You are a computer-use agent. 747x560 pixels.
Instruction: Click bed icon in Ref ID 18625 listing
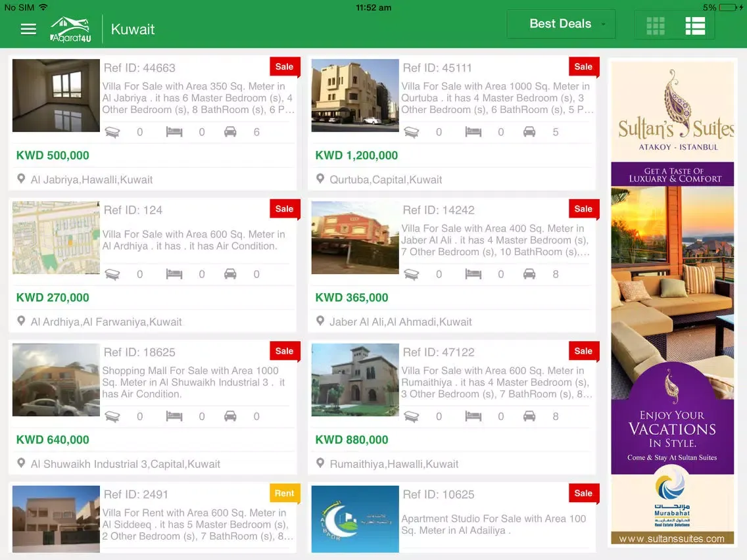pos(174,417)
